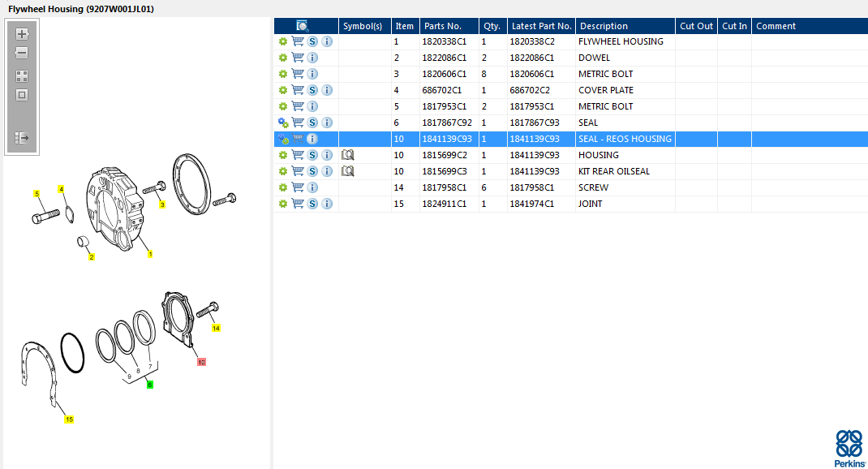Select the SEAL - REOS HOUSING description
Viewport: 868px width, 469px height.
coord(625,139)
